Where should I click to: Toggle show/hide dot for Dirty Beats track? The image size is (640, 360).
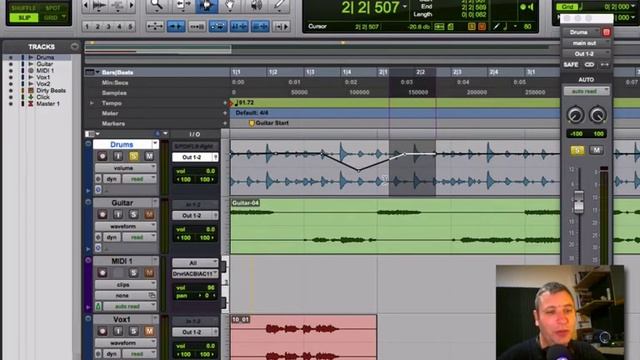[x=11, y=91]
